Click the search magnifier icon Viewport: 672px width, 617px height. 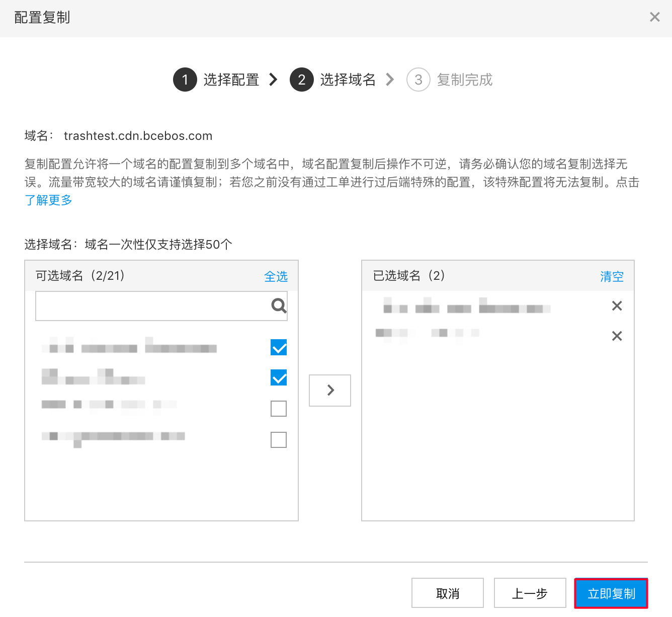279,305
